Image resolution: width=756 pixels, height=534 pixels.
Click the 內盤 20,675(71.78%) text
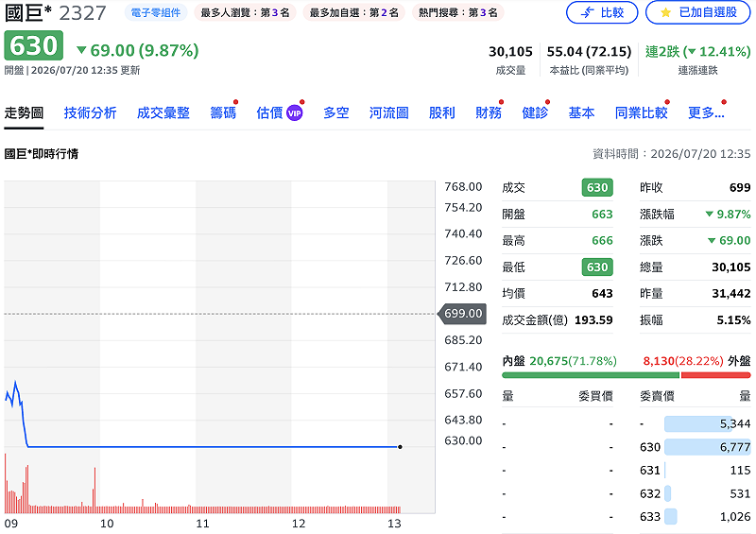tap(559, 361)
